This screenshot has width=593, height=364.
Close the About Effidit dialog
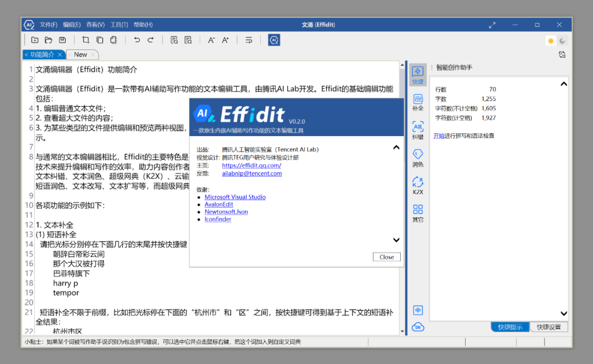click(x=387, y=257)
